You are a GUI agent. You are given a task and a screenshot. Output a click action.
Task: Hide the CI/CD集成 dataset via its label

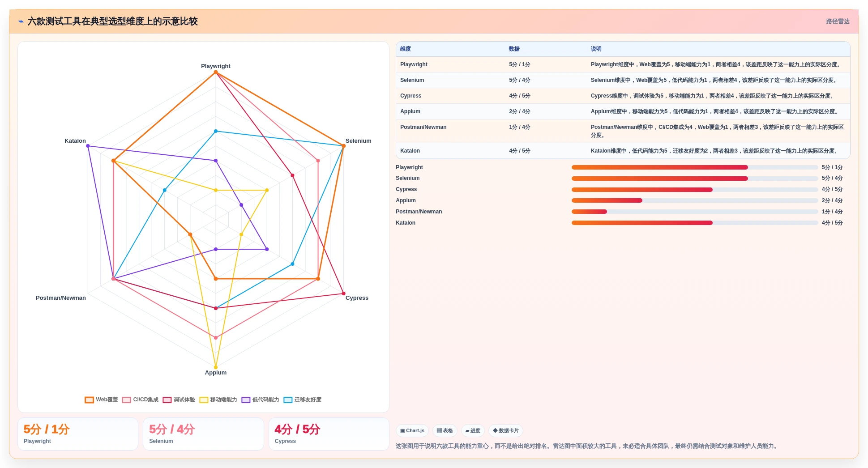coord(146,400)
